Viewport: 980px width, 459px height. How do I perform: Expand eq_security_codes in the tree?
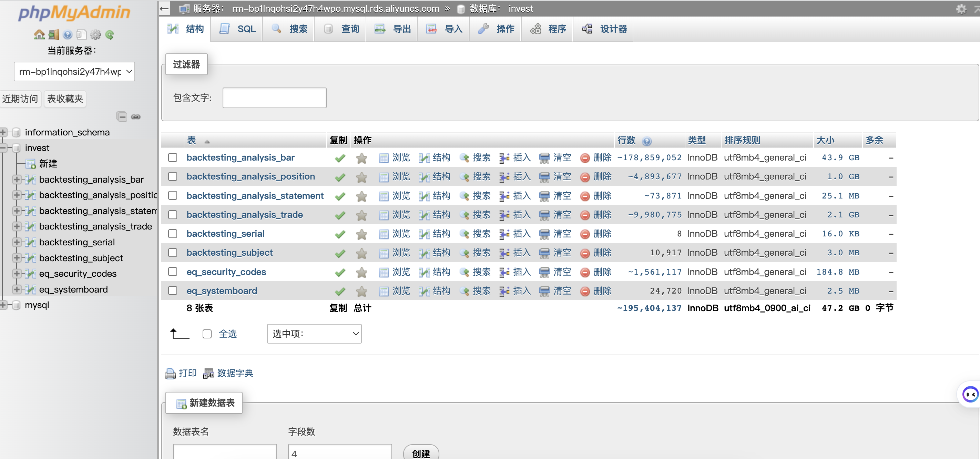coord(17,273)
